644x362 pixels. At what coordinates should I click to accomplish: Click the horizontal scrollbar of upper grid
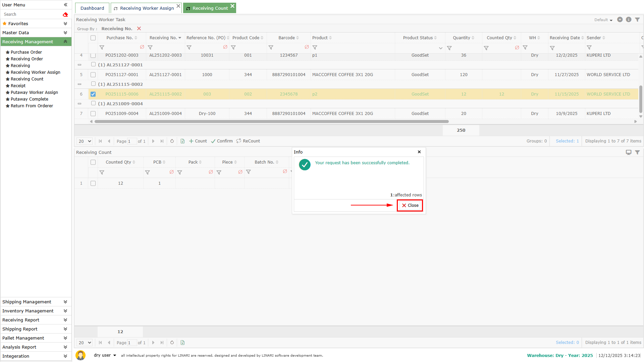point(272,122)
